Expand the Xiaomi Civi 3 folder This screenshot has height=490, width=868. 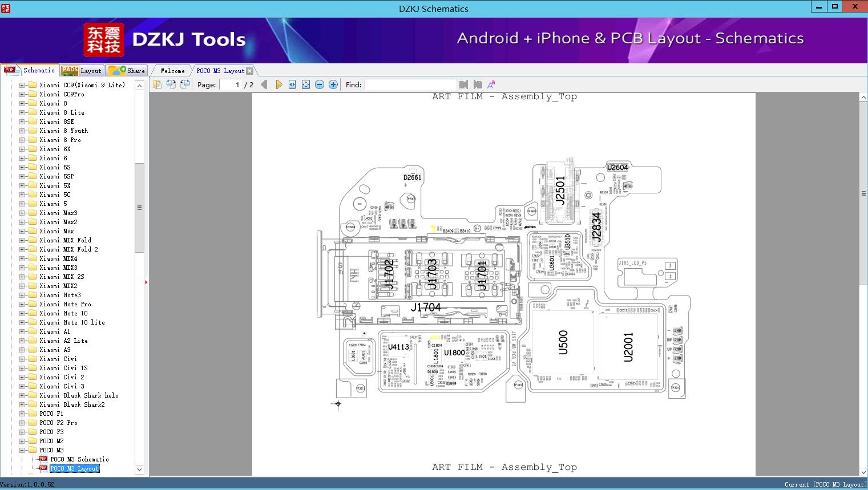[x=22, y=386]
